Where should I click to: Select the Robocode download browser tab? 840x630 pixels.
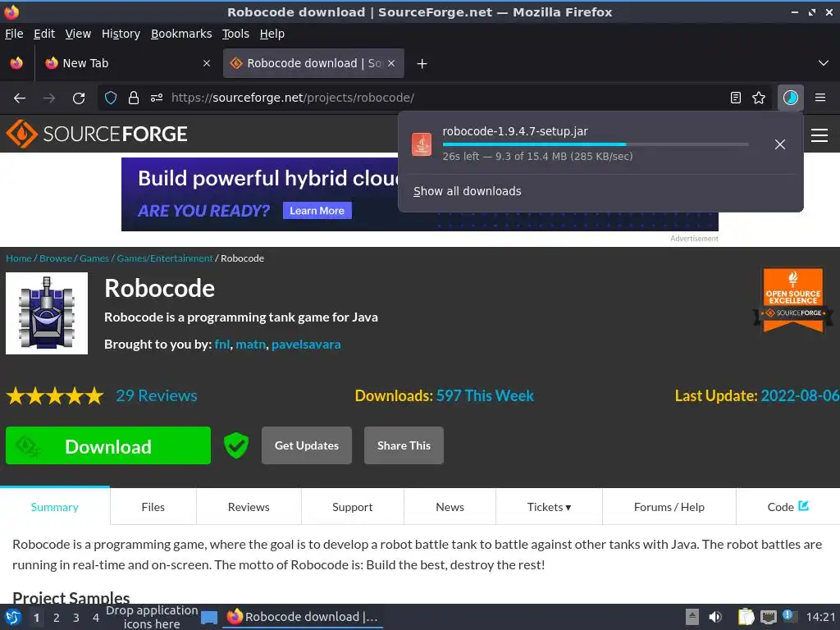click(x=313, y=63)
